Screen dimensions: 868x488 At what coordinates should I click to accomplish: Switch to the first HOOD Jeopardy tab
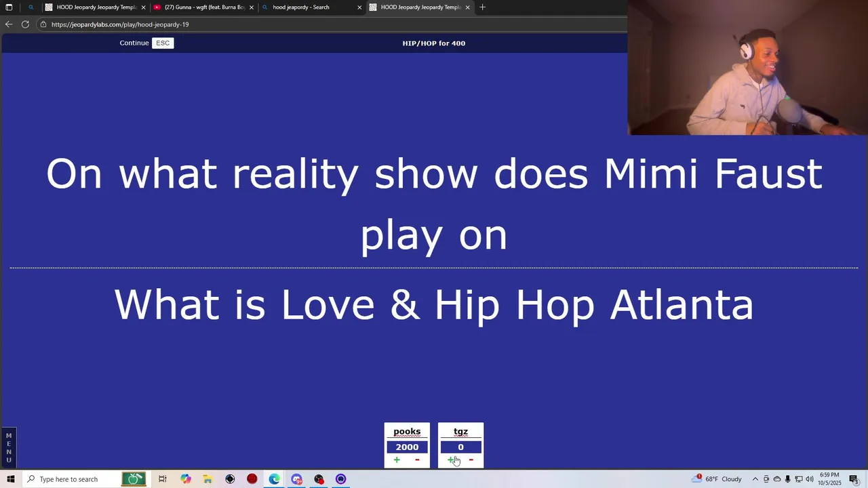coord(95,7)
